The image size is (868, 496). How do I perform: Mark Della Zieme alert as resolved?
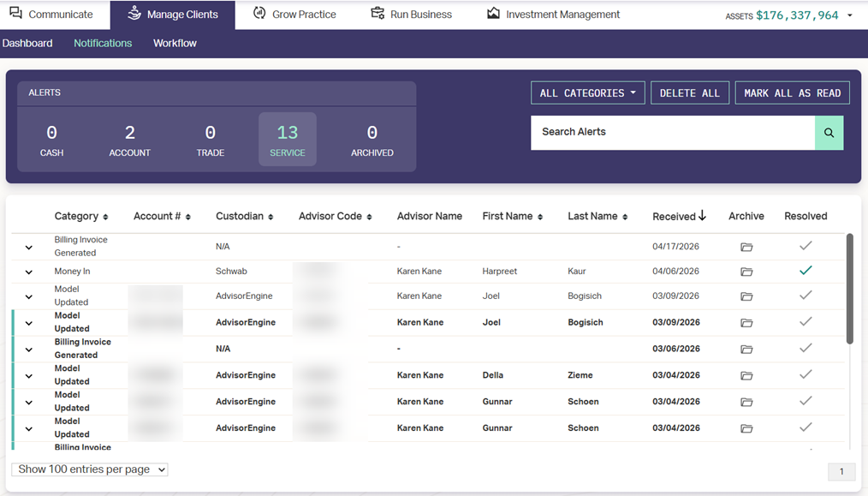point(805,374)
